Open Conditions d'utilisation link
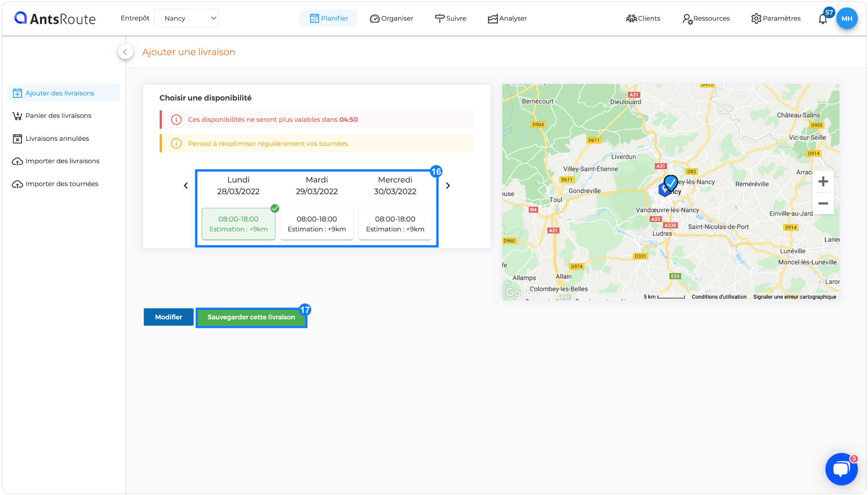 point(719,297)
